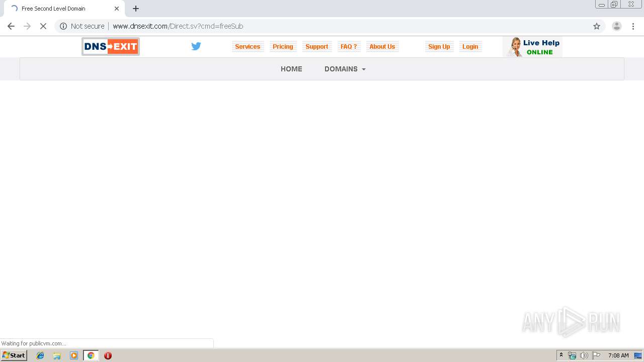Screen dimensions: 644x362
Task: Click the 7:08 AM clock
Action: 618,355
